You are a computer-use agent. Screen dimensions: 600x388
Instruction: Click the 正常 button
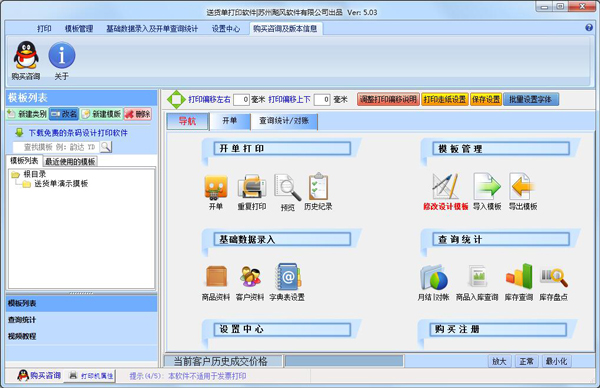[x=527, y=361]
